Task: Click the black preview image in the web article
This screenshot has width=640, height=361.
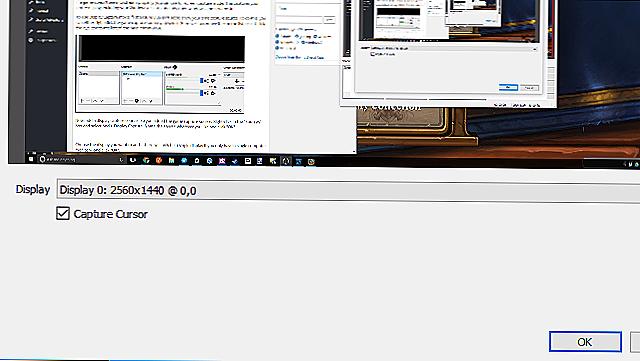Action: 162,49
